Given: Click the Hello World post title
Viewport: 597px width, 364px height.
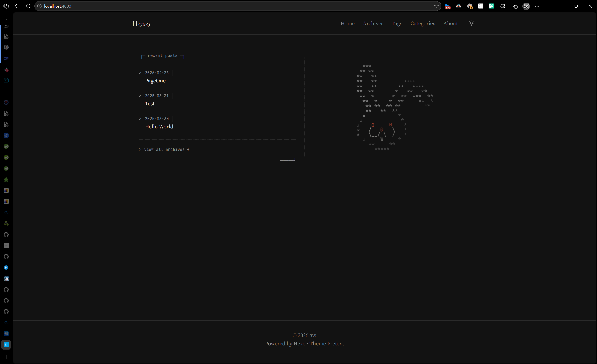Looking at the screenshot, I should (159, 127).
